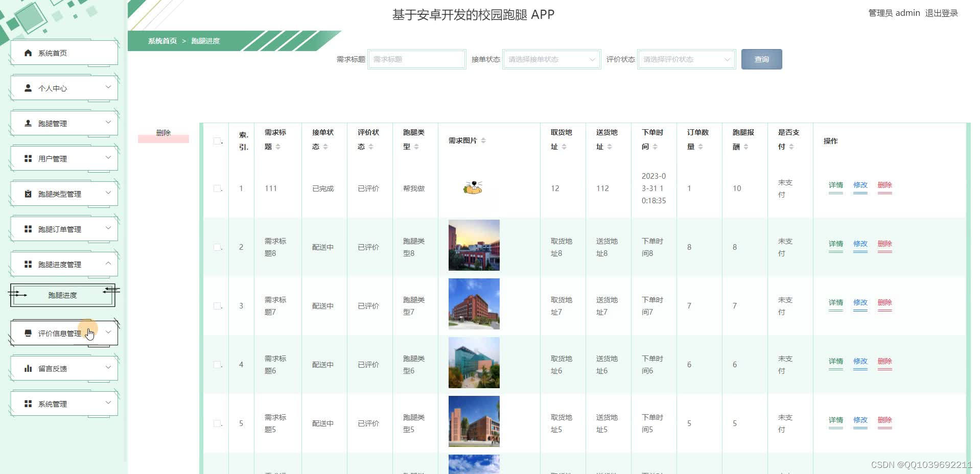Sort by 下单时间 column arrows
This screenshot has height=474, width=980.
(655, 147)
